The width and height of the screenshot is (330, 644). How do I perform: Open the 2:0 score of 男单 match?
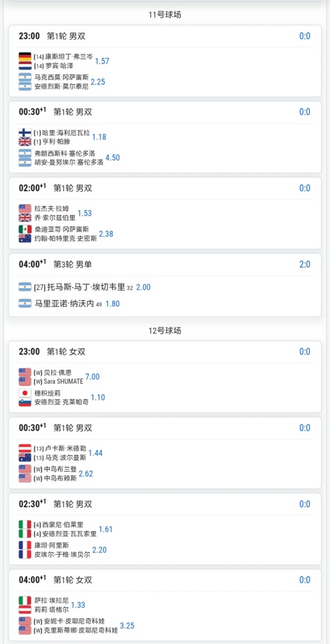click(305, 264)
